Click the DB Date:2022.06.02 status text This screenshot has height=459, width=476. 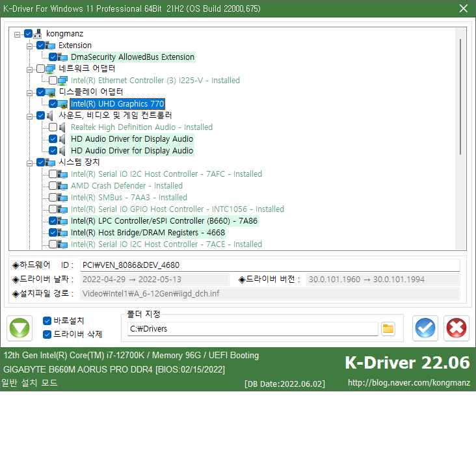click(285, 384)
